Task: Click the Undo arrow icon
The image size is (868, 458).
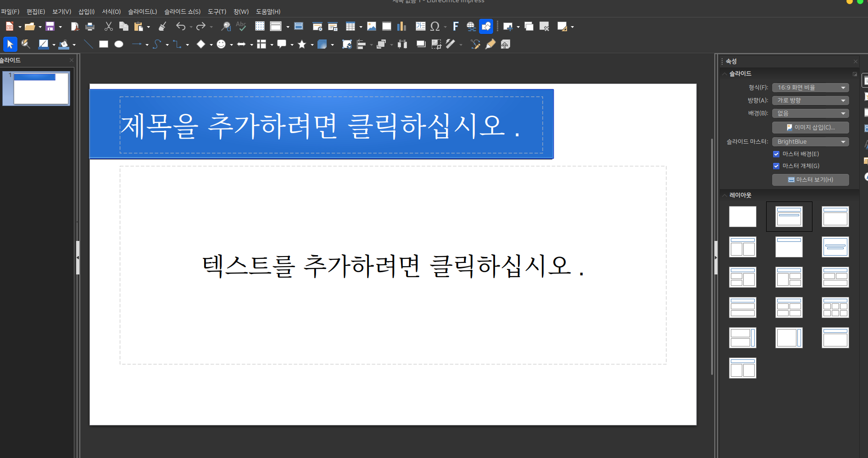Action: 181,27
